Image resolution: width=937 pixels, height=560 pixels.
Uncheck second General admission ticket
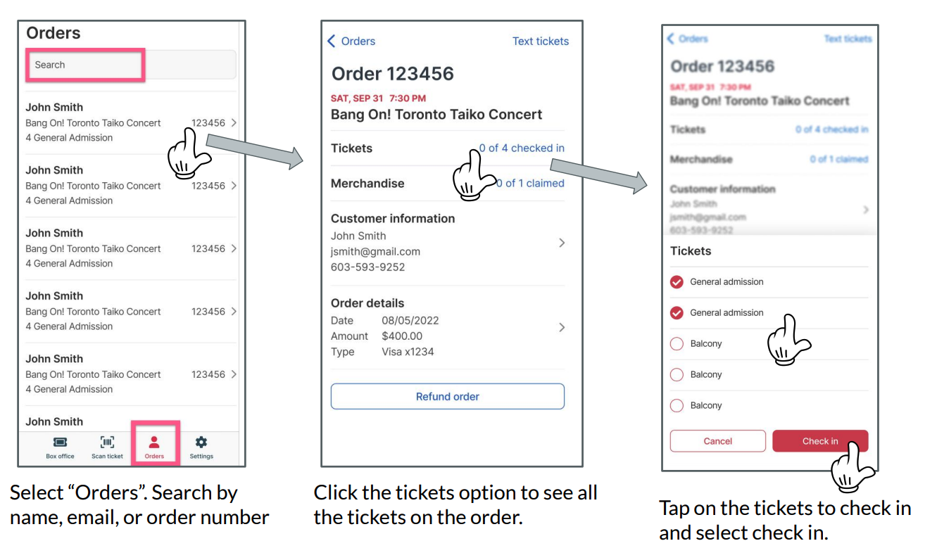(677, 313)
